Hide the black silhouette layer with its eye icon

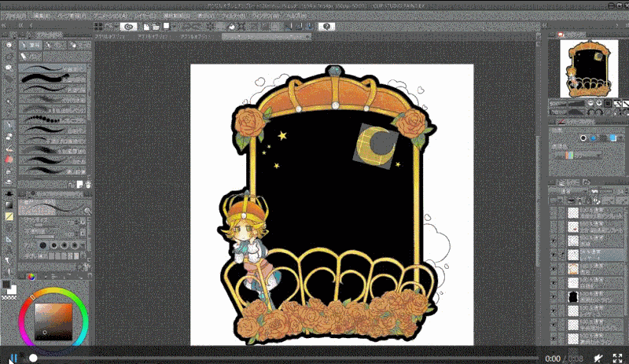tap(554, 297)
